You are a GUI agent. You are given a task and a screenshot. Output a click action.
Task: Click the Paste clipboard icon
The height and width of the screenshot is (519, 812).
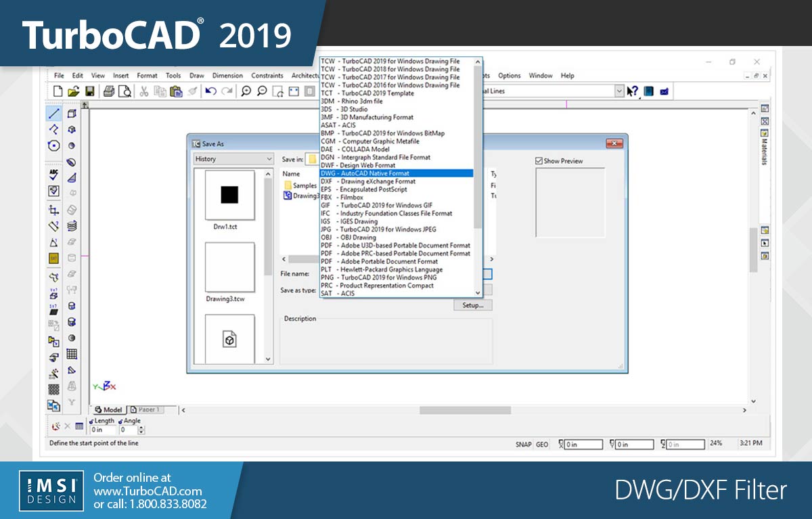coord(176,91)
